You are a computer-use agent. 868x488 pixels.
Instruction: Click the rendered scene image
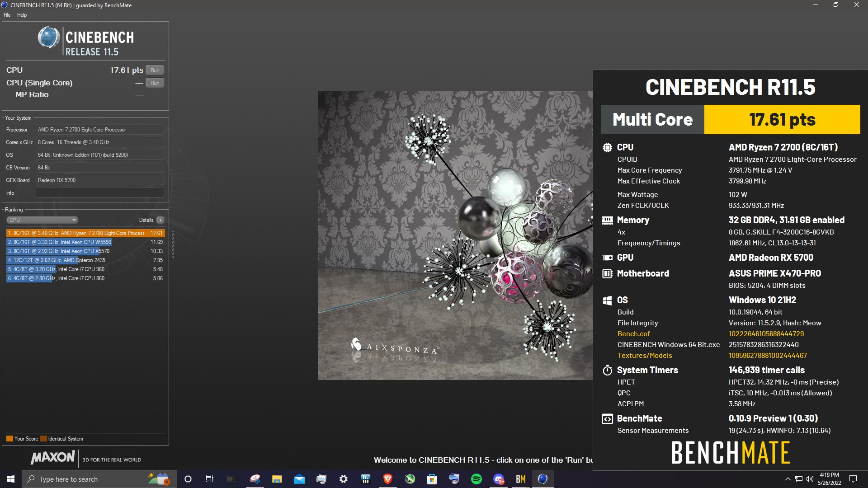[x=455, y=235]
